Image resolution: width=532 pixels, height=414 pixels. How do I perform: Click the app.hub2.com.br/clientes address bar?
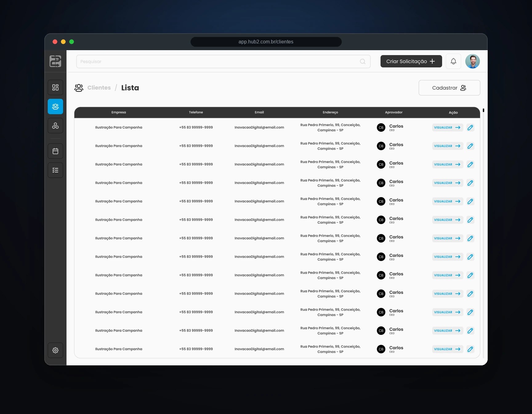pos(266,42)
